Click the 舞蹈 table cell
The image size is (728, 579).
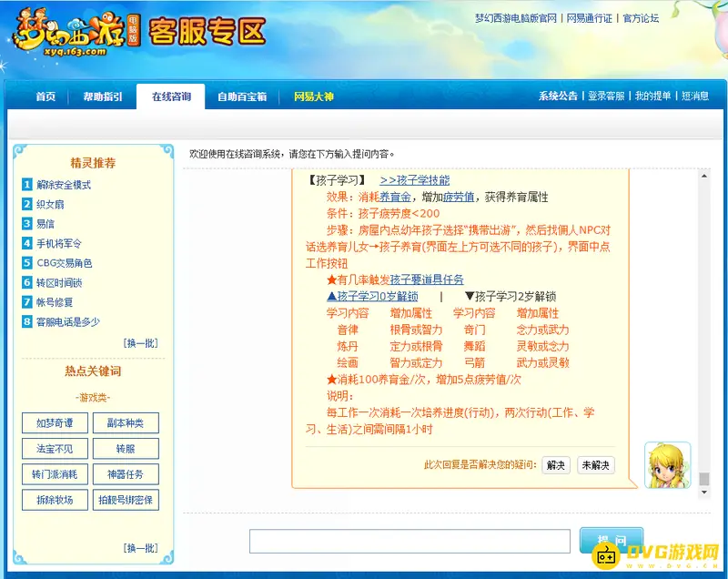(x=474, y=346)
